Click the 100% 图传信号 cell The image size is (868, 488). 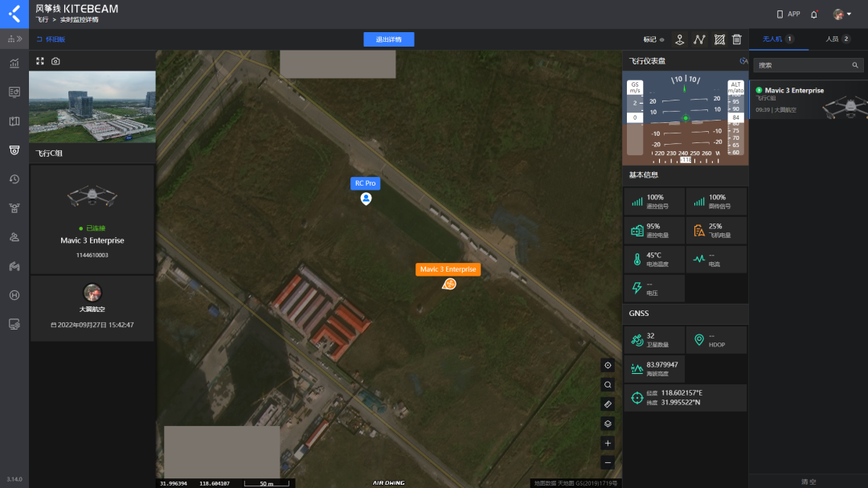(716, 202)
